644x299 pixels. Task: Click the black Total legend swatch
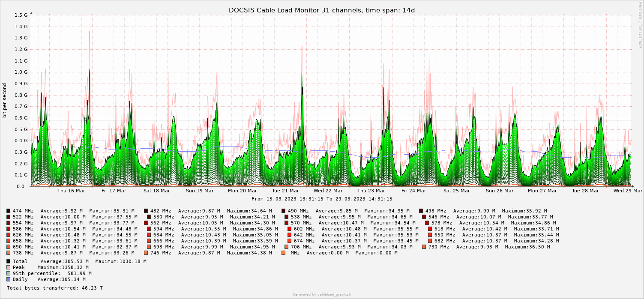8,261
